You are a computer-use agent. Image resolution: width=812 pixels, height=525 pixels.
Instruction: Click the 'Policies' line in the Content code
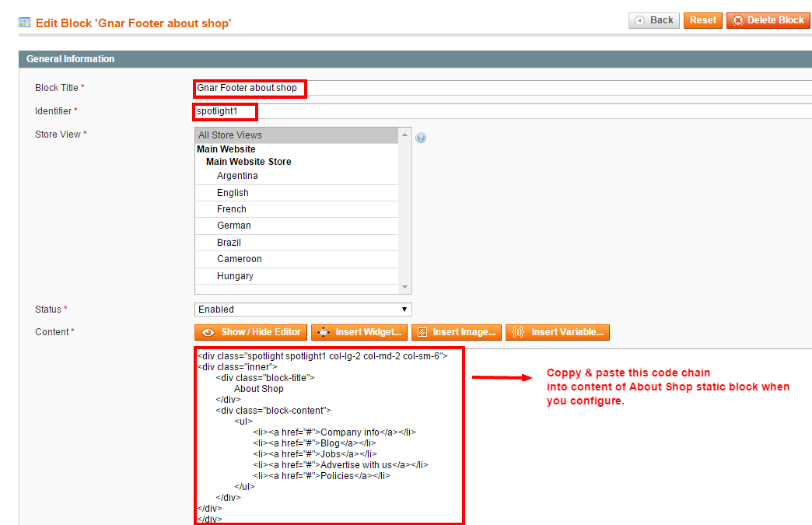(x=321, y=476)
